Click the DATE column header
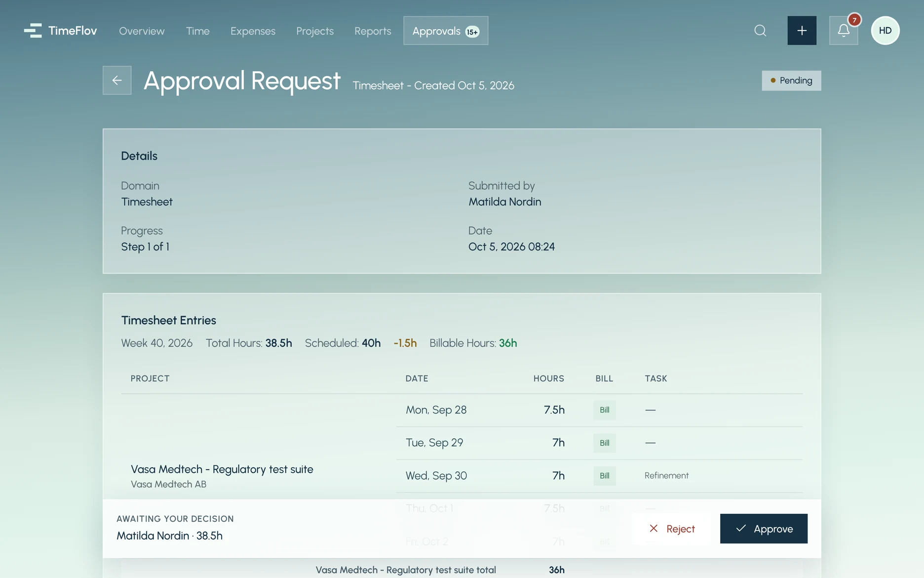This screenshot has width=924, height=578. [417, 378]
